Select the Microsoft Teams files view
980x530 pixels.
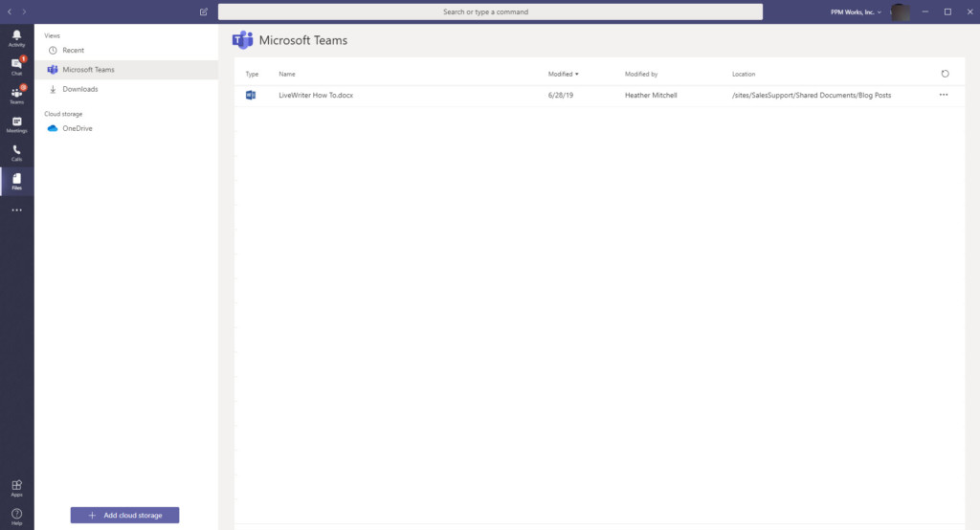point(126,70)
